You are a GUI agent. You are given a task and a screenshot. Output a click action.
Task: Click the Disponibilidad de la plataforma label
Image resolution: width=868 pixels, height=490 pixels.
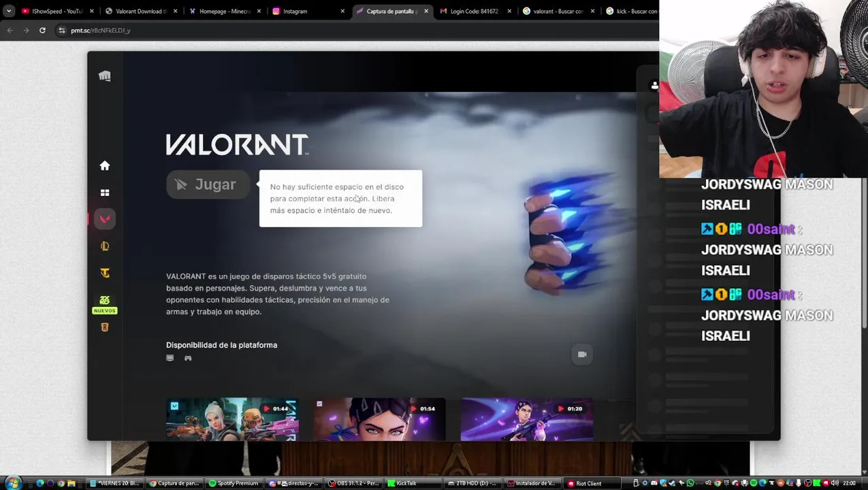(221, 345)
